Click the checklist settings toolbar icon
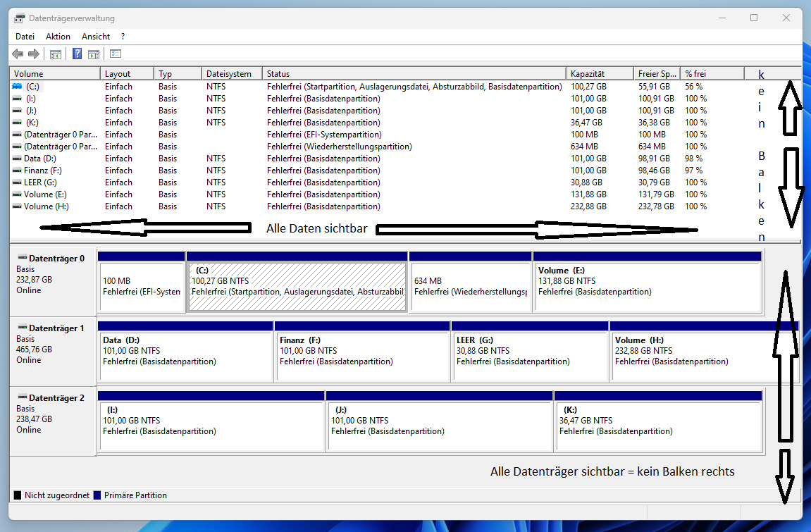 tap(116, 54)
